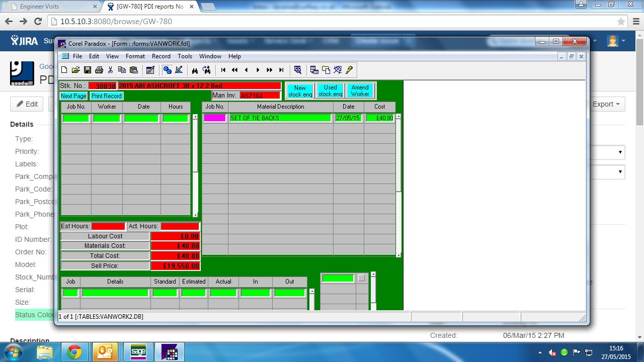Click the New document icon in Paradox toolbar
This screenshot has width=644, height=362.
pyautogui.click(x=64, y=70)
